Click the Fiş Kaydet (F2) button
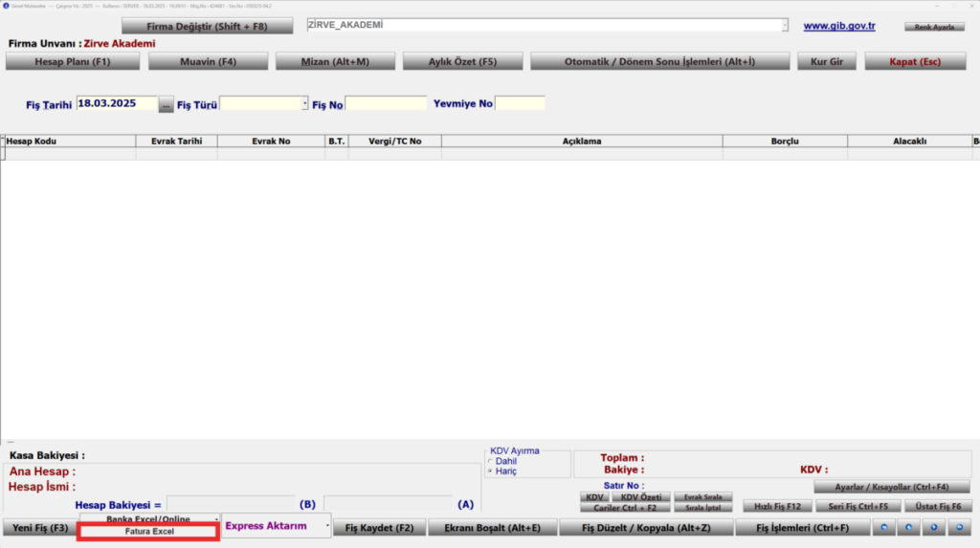This screenshot has height=548, width=980. click(x=379, y=527)
